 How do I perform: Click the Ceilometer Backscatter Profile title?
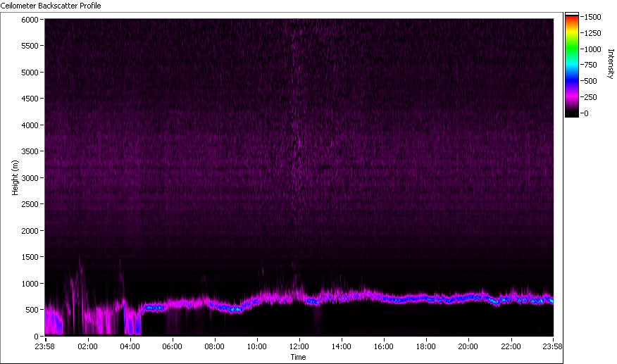51,6
